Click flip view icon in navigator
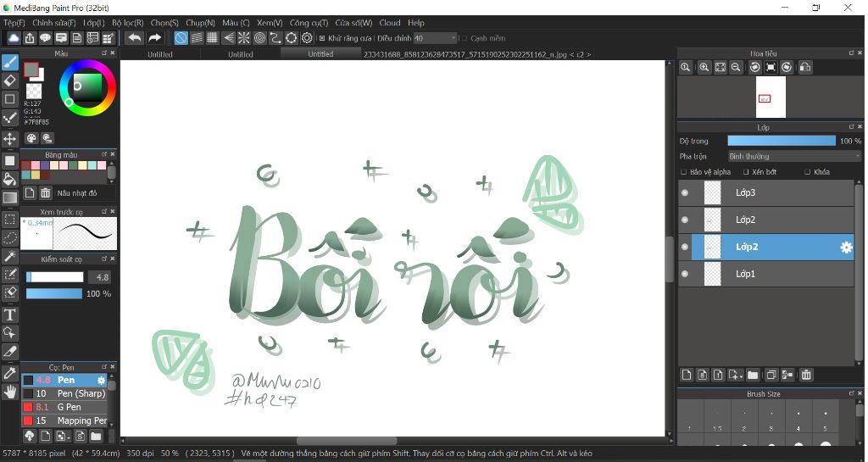 click(805, 67)
